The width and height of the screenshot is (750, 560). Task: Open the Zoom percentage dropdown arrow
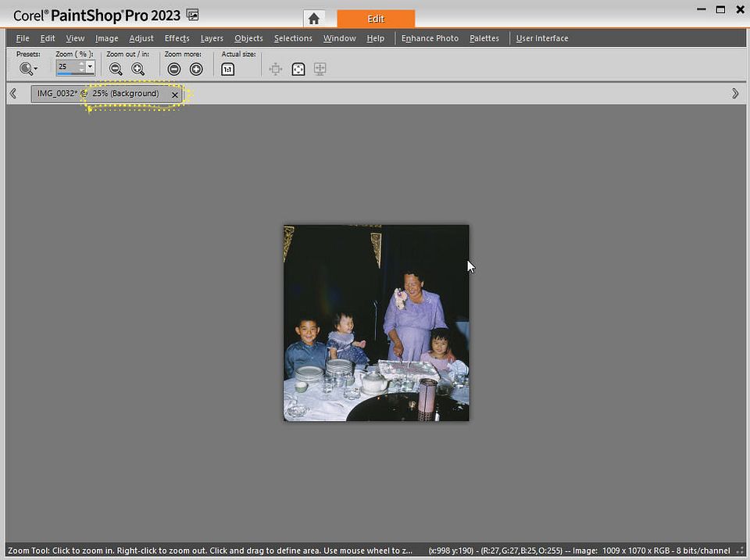(89, 67)
